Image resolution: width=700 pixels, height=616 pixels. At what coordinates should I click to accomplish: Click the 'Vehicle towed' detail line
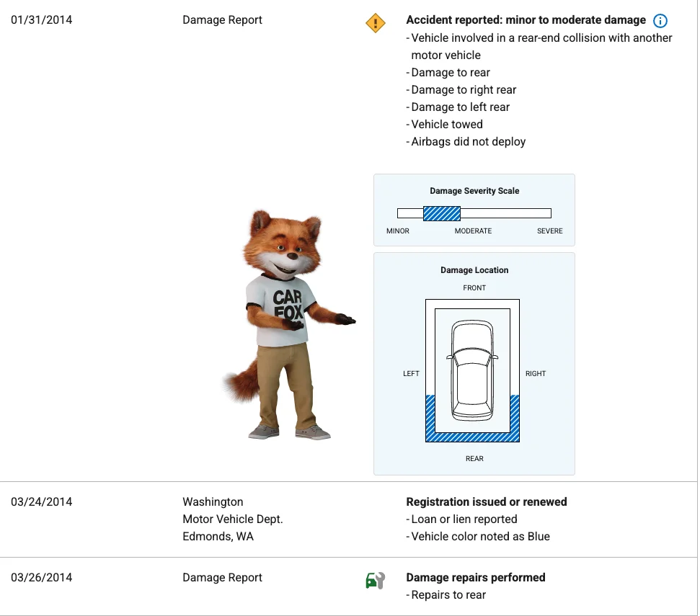[446, 125]
